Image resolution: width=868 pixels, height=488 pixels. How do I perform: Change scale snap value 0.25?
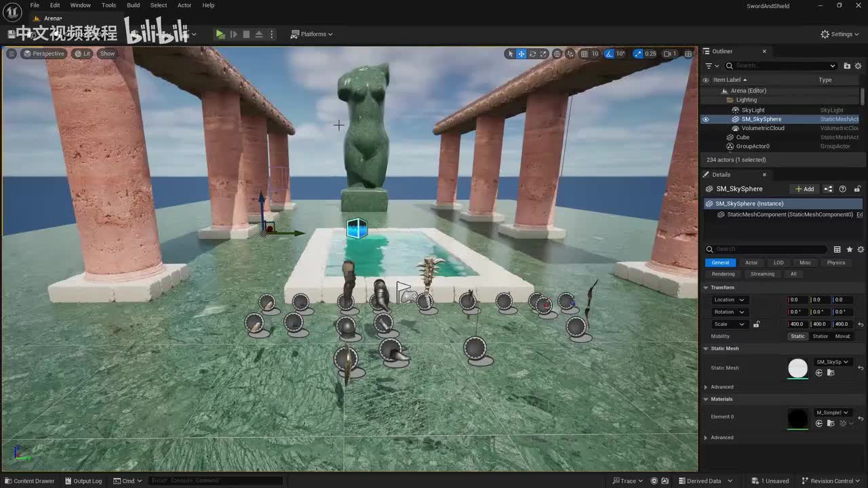point(650,54)
